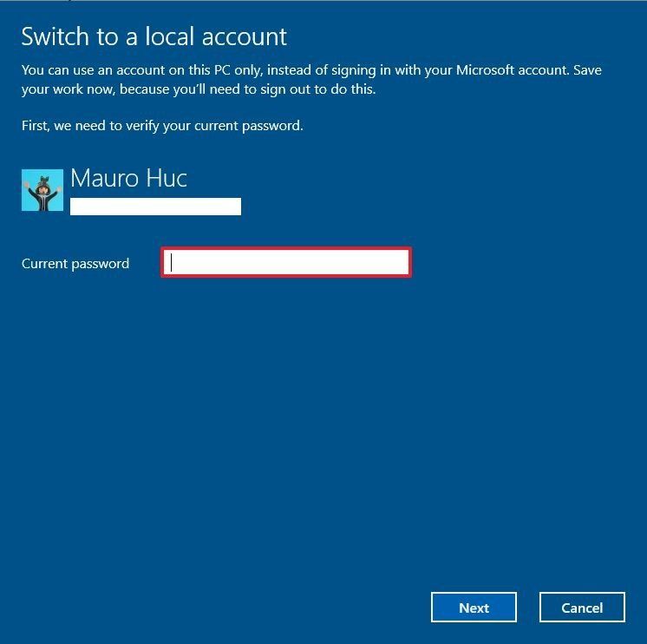Screen dimensions: 647x644
Task: Click the Switch to a local account heading
Action: pyautogui.click(x=154, y=36)
